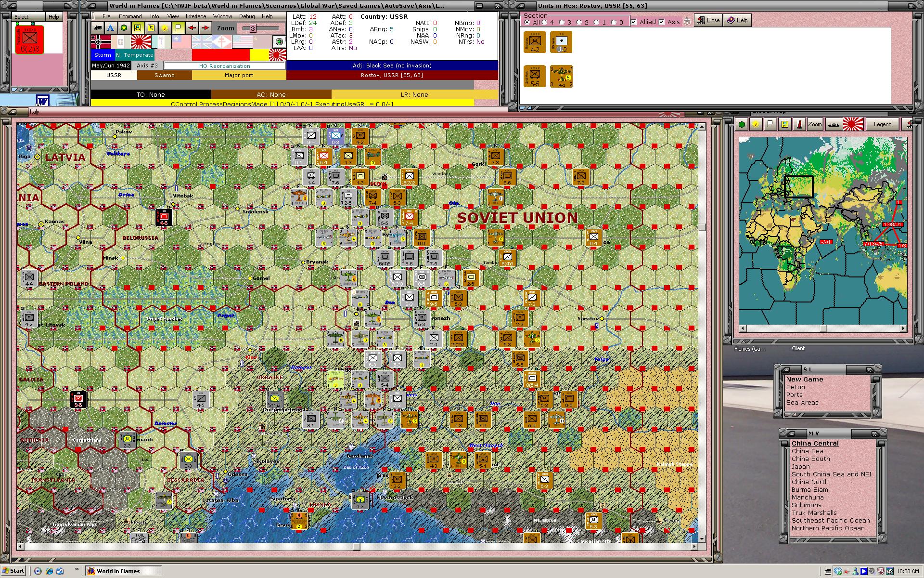Click Japanese flag in Global Map toolbar
The image size is (924, 578).
(x=853, y=124)
